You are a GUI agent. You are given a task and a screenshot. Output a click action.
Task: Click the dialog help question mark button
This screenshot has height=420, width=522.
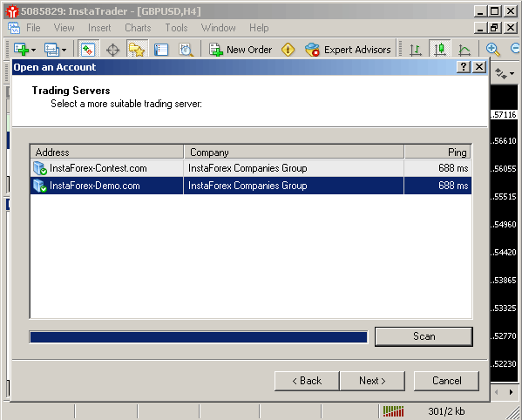[x=464, y=67]
